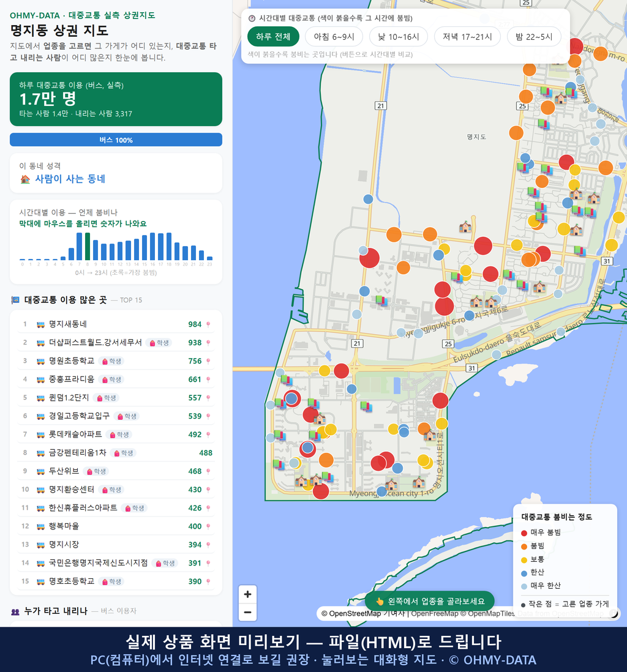Click the house icon beside 사람이 사는 동네
This screenshot has height=672, width=627.
[x=25, y=179]
